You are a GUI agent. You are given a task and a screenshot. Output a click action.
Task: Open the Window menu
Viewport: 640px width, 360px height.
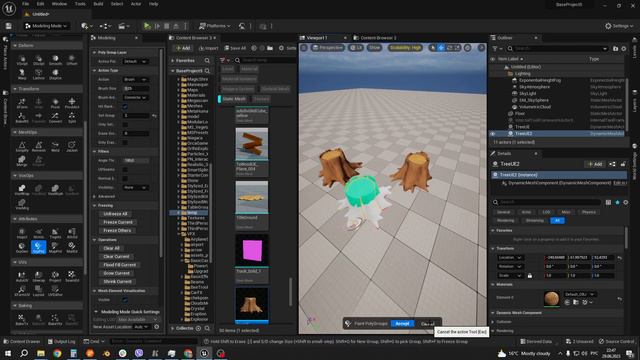tap(59, 4)
